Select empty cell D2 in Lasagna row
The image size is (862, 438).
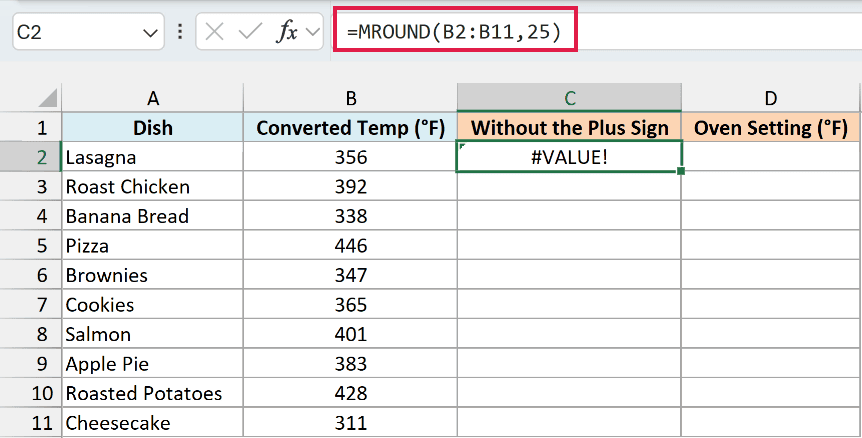point(771,157)
